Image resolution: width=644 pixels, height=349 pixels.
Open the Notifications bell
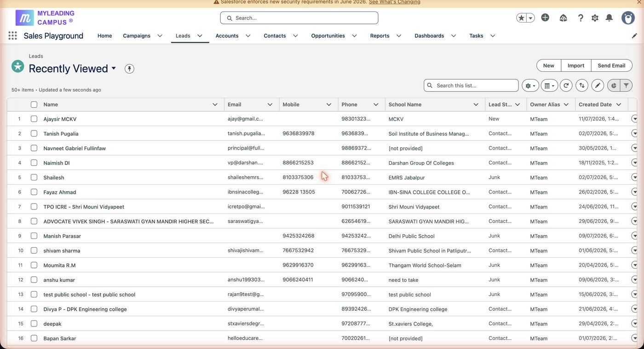coord(609,18)
